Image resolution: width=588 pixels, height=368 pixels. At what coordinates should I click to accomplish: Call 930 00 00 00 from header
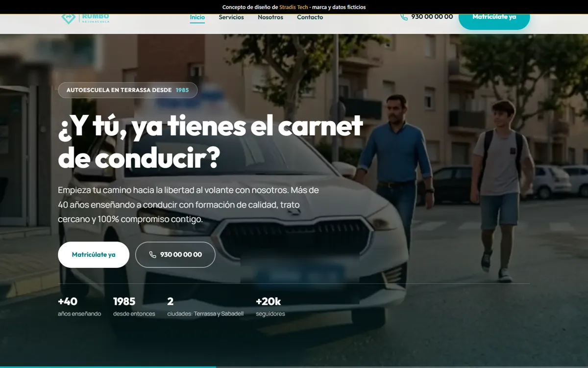point(426,17)
